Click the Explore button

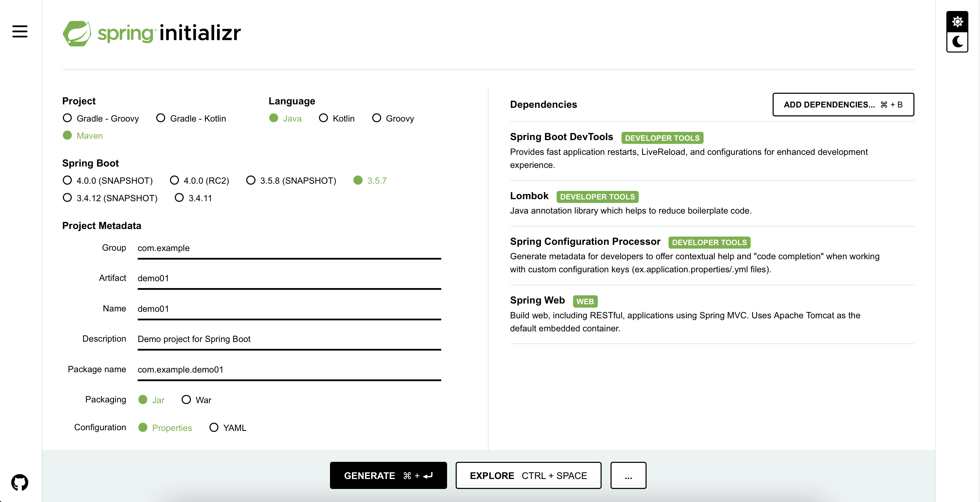528,475
